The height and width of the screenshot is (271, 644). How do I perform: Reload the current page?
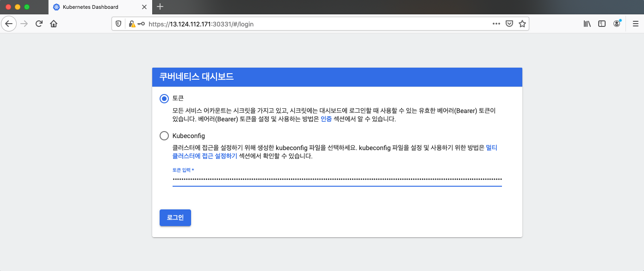point(39,24)
